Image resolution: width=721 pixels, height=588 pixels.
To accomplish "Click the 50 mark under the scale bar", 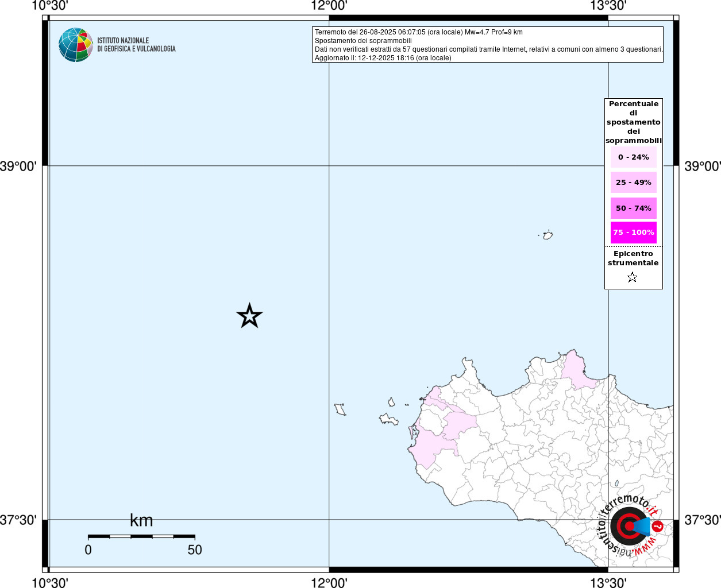I will pyautogui.click(x=194, y=550).
